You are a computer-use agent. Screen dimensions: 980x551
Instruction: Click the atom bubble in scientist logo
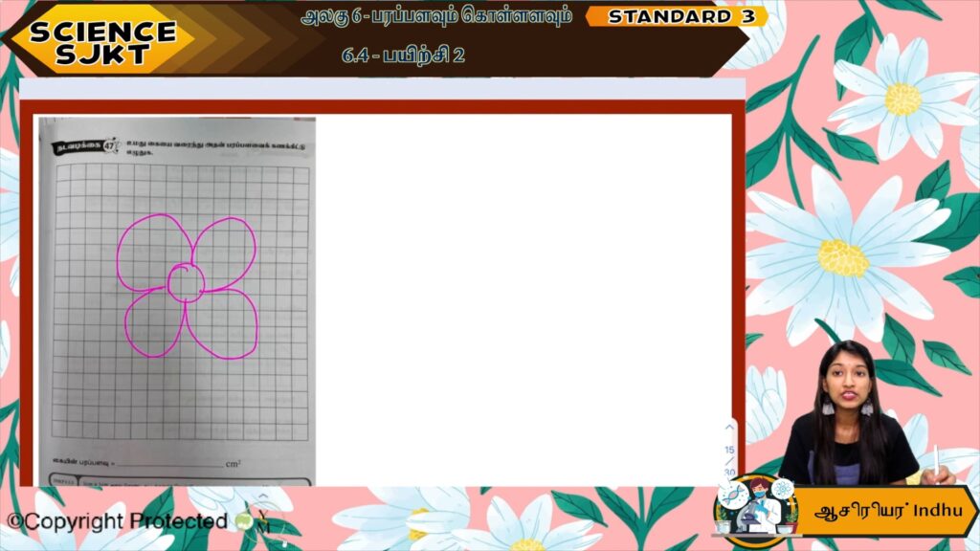784,488
